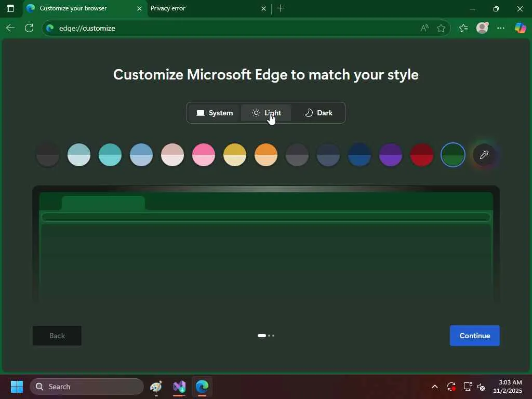Pick the dark gray color swatch
The height and width of the screenshot is (399, 532).
pos(48,155)
